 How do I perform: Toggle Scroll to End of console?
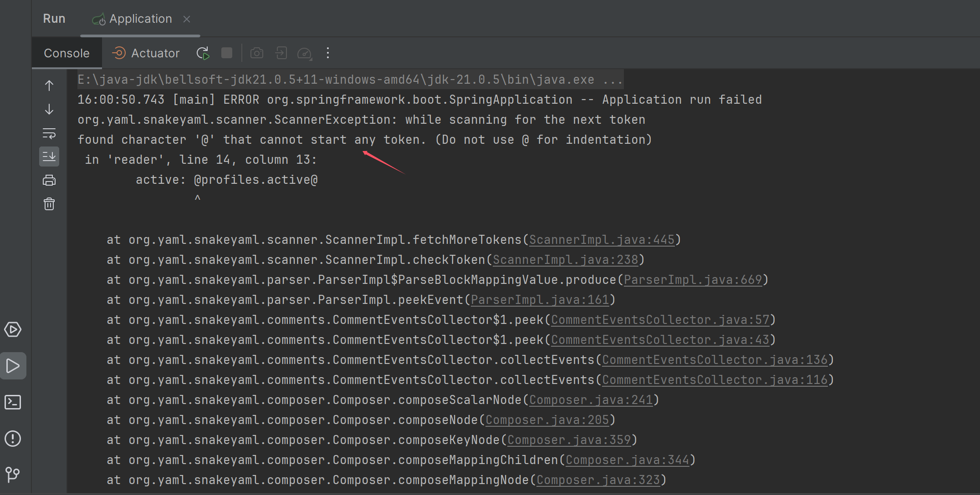(49, 157)
